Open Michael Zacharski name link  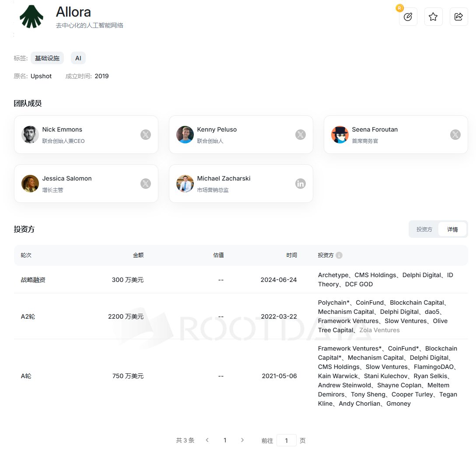(224, 178)
